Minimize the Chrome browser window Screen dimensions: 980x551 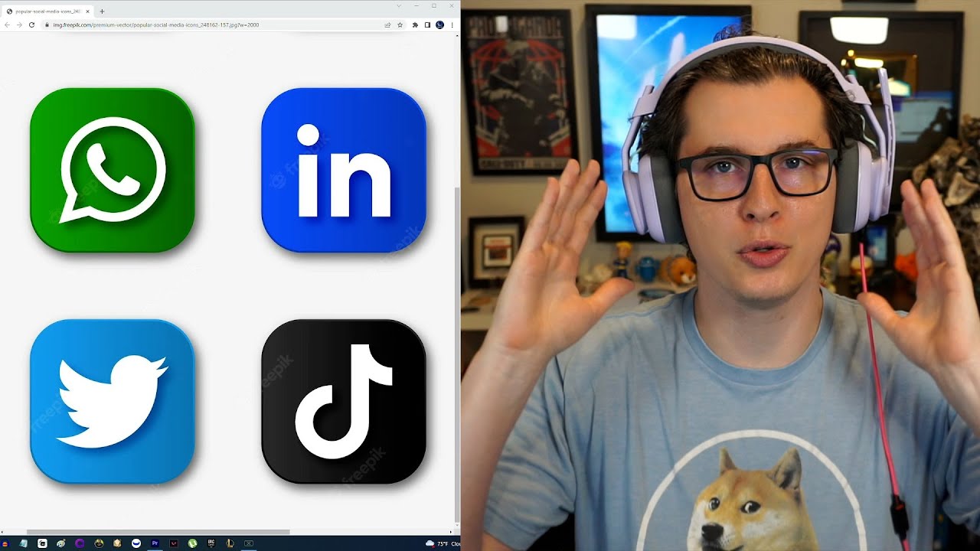point(416,6)
